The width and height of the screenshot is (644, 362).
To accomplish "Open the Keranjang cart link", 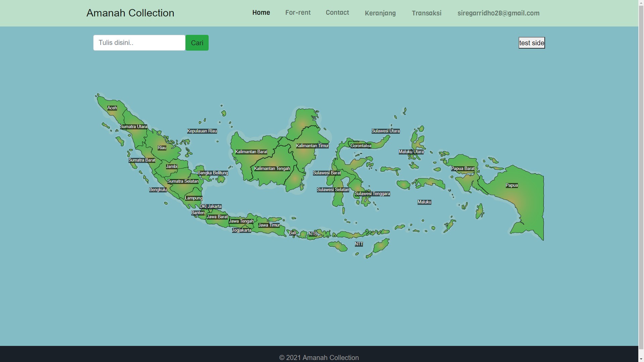I will pos(380,13).
